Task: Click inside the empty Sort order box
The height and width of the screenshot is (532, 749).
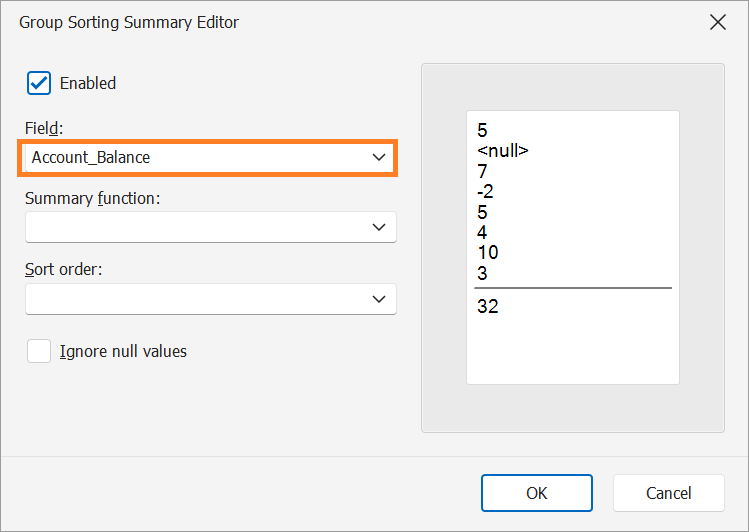Action: (211, 299)
